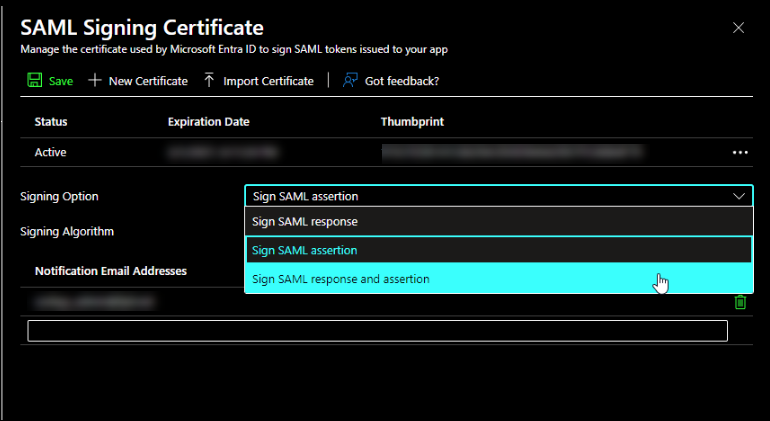
Task: Open the "Got feedback?" link
Action: [402, 81]
